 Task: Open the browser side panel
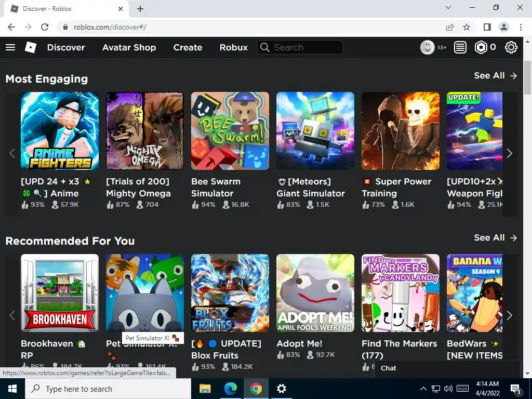[x=487, y=27]
